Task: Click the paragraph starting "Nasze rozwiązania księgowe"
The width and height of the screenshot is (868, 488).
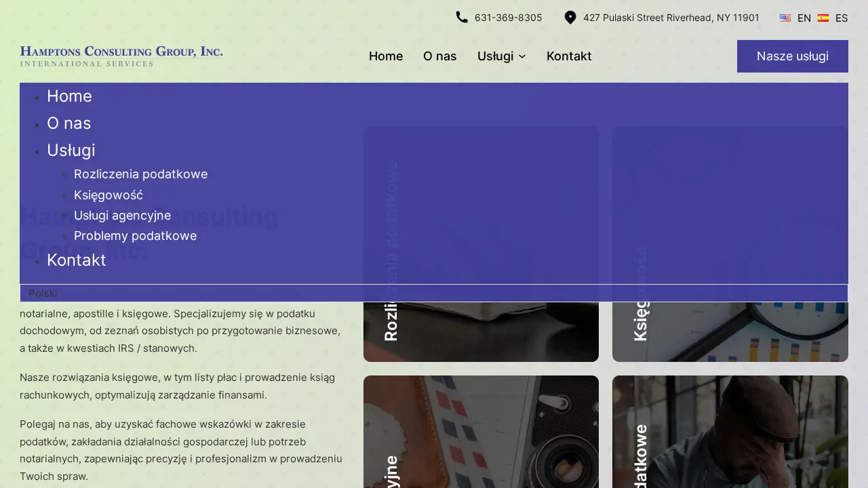Action: pyautogui.click(x=177, y=386)
